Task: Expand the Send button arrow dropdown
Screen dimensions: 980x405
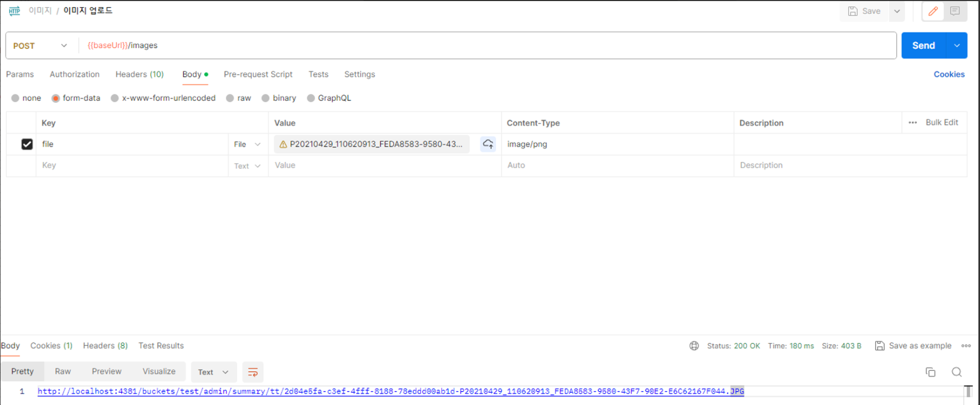Action: (957, 45)
